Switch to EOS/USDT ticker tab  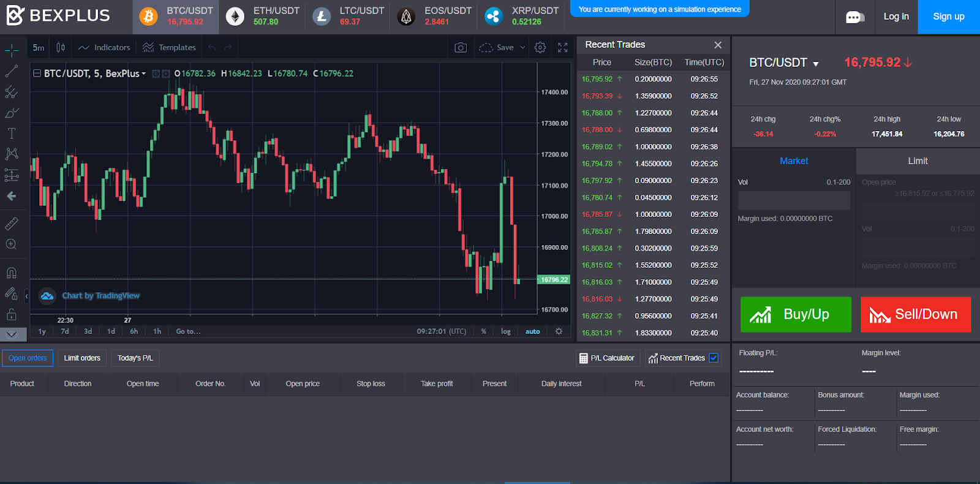434,17
